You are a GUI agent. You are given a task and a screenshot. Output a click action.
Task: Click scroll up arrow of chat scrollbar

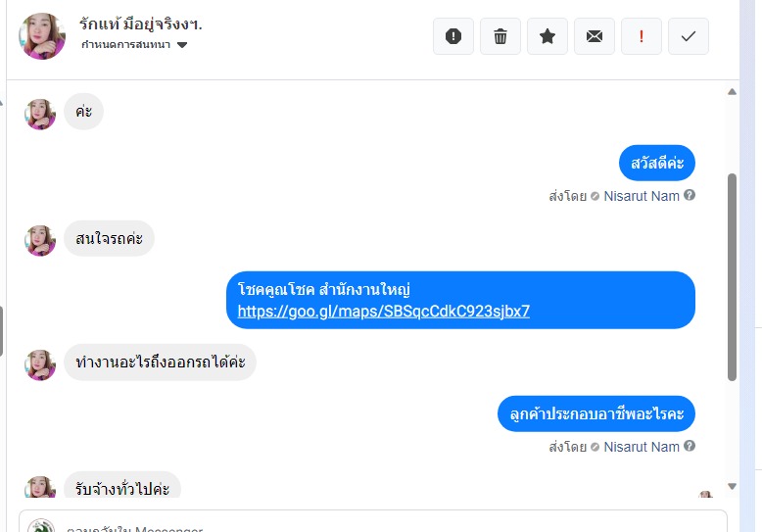coord(732,92)
